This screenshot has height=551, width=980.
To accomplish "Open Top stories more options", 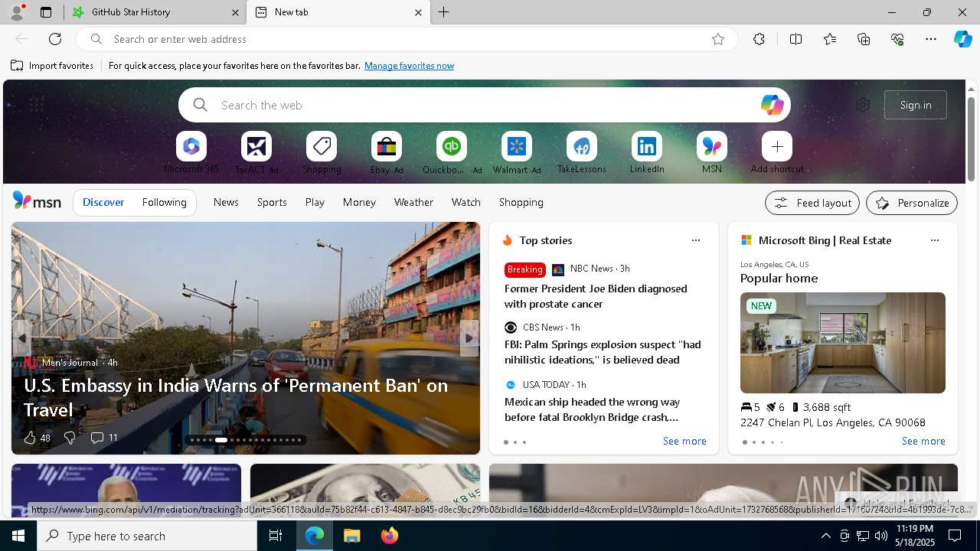I will coord(696,240).
